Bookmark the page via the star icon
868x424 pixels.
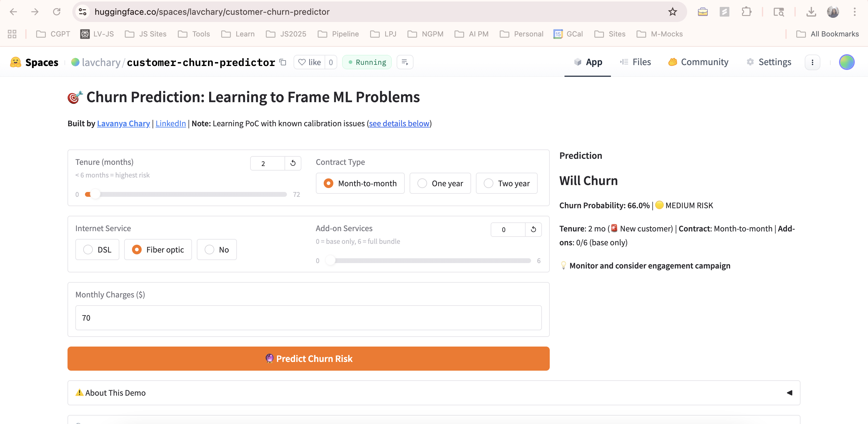click(x=673, y=11)
